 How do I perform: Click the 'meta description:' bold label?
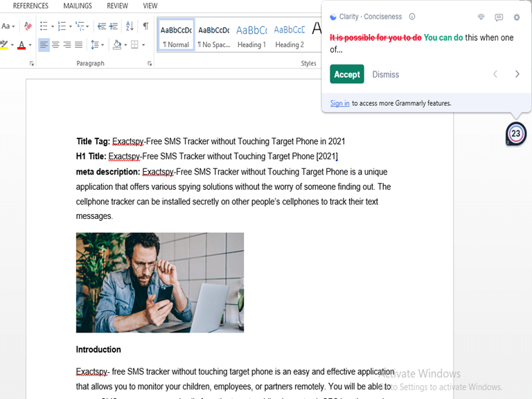108,172
